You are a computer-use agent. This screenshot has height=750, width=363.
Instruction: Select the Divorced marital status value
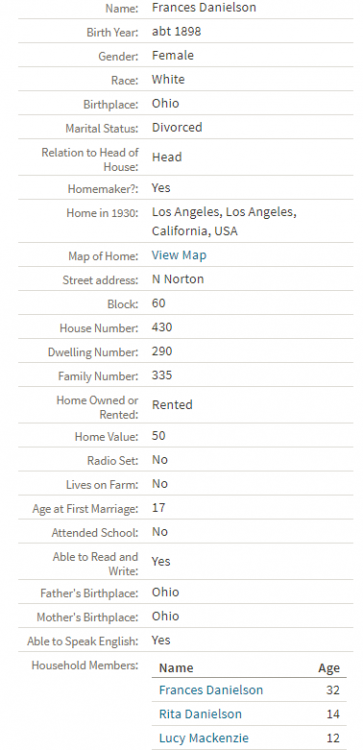pos(177,127)
